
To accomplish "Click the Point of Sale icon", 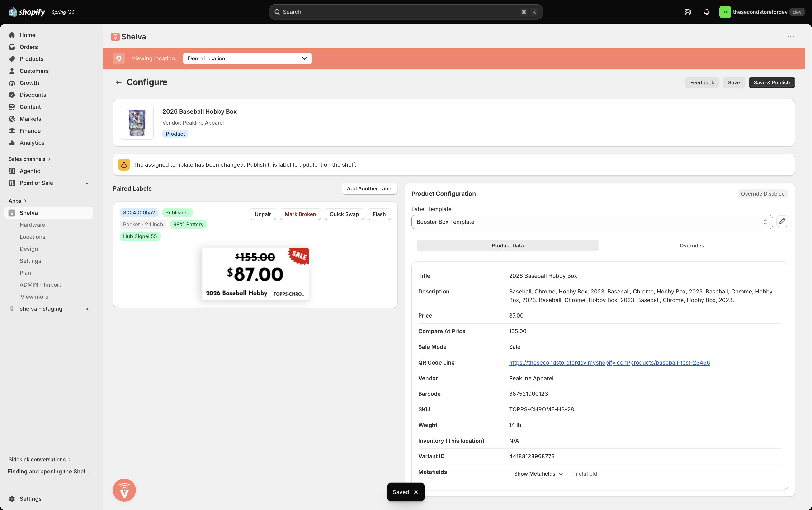I will coord(12,183).
